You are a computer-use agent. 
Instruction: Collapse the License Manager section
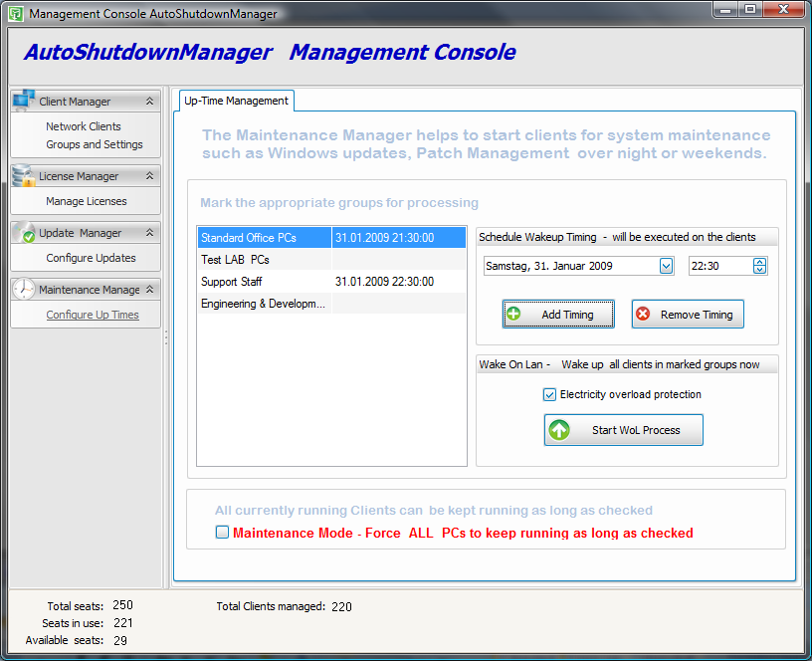click(149, 176)
